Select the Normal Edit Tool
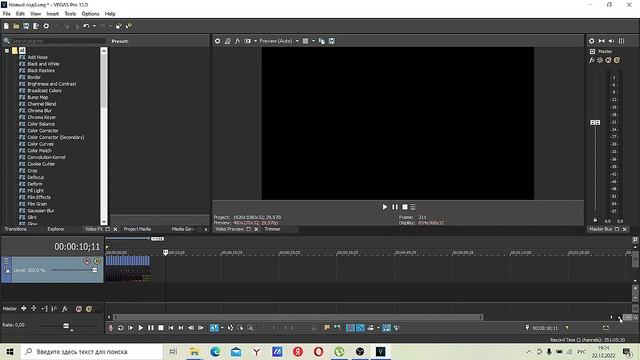Image resolution: width=640 pixels, height=360 pixels. pyautogui.click(x=214, y=328)
